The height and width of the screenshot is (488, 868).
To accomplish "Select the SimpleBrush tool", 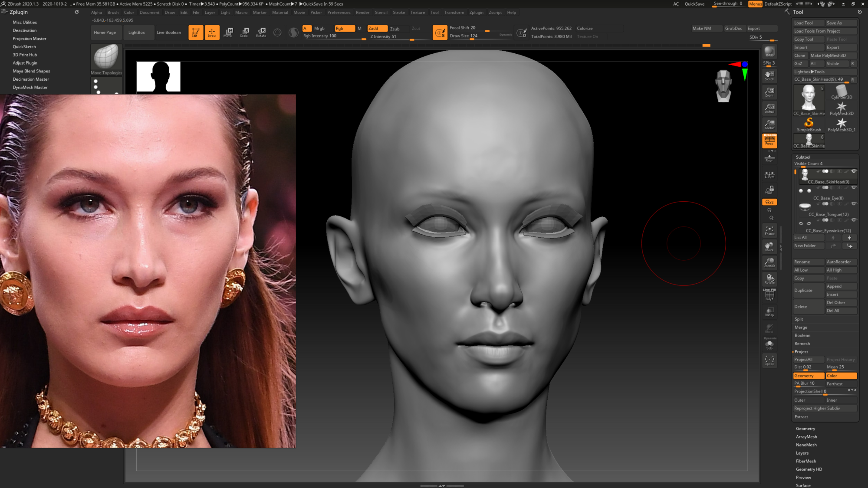I will point(809,124).
